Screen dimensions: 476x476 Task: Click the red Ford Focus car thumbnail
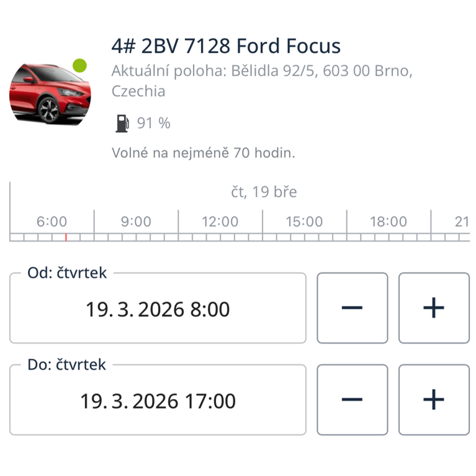pyautogui.click(x=50, y=93)
